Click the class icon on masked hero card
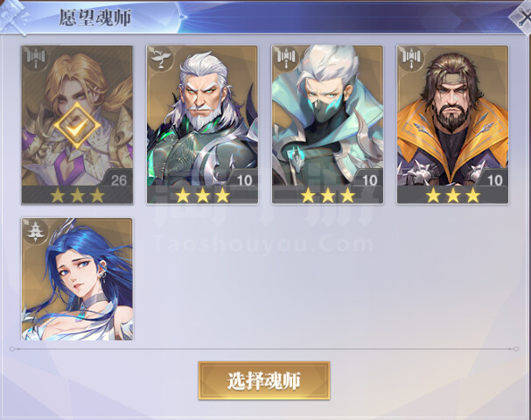 (287, 59)
